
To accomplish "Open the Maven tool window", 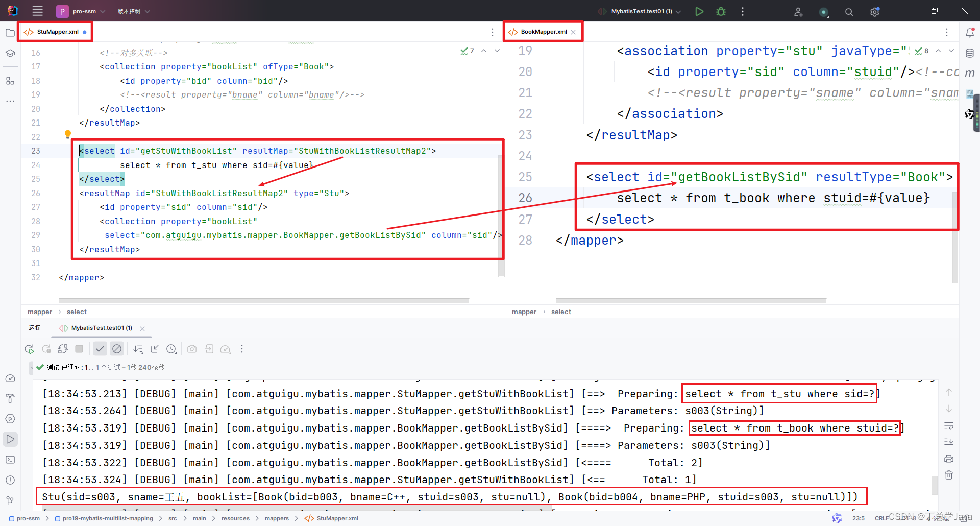I will coord(970,73).
